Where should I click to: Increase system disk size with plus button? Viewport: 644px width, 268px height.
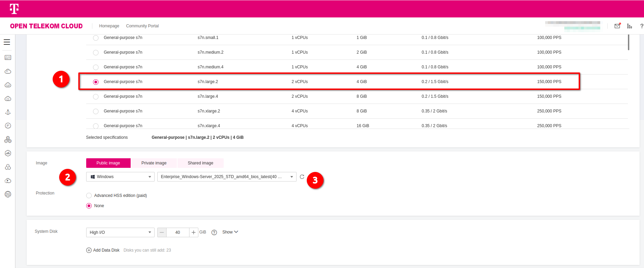194,232
